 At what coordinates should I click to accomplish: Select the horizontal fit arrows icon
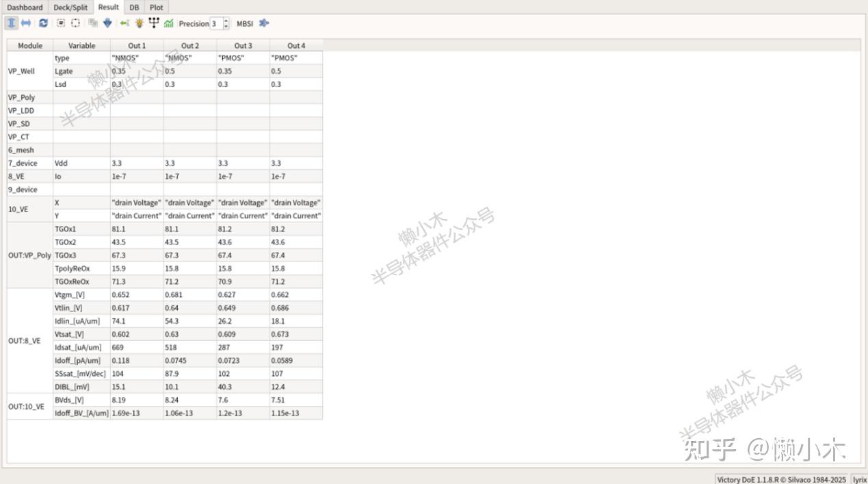pos(25,23)
